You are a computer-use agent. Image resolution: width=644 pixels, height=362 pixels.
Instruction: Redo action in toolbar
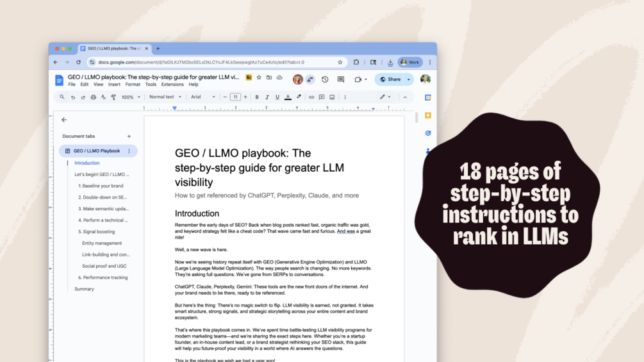83,97
